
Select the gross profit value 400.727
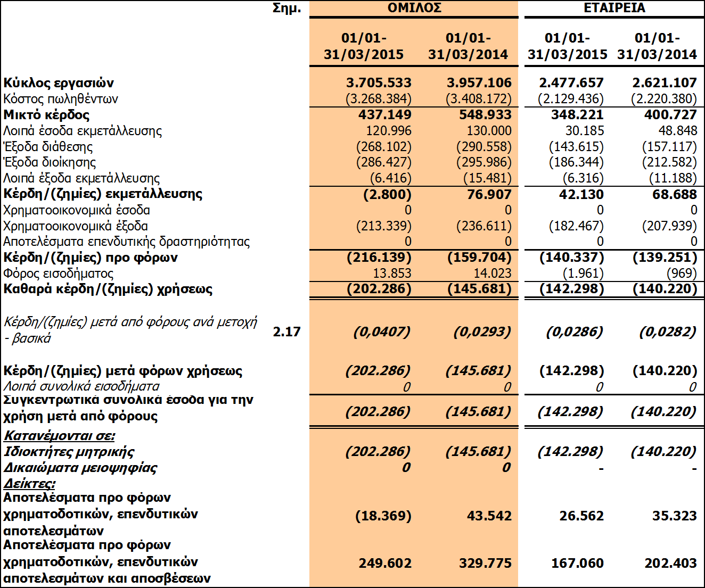[x=670, y=115]
